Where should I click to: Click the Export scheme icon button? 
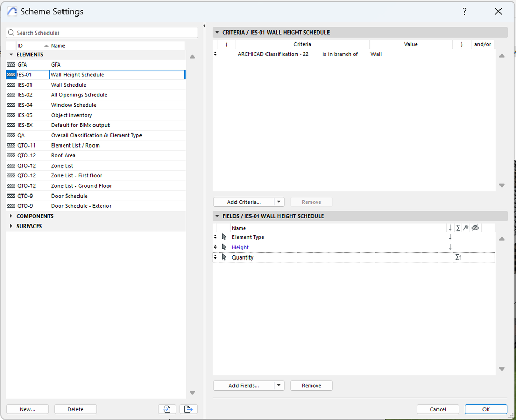tap(189, 409)
